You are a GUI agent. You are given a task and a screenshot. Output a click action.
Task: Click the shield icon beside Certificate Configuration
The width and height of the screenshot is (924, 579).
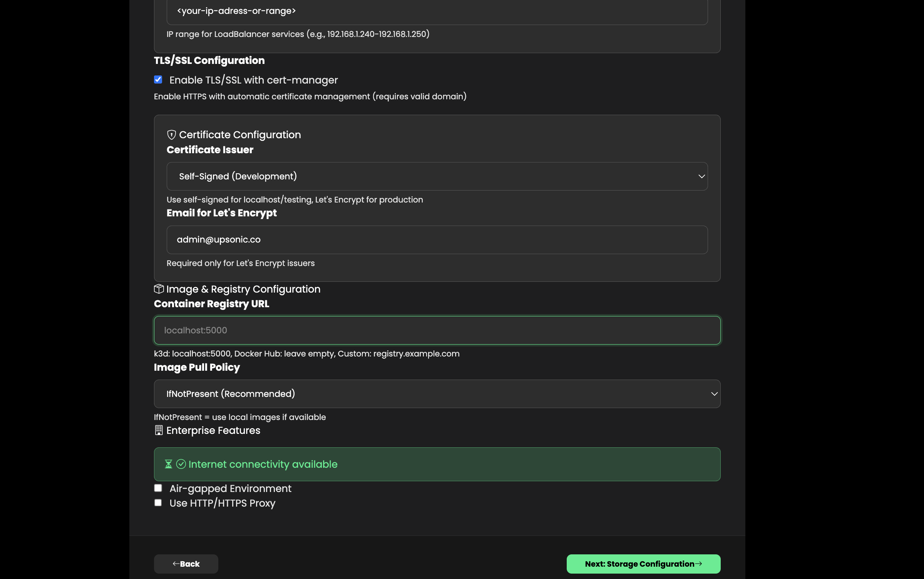[x=171, y=135]
